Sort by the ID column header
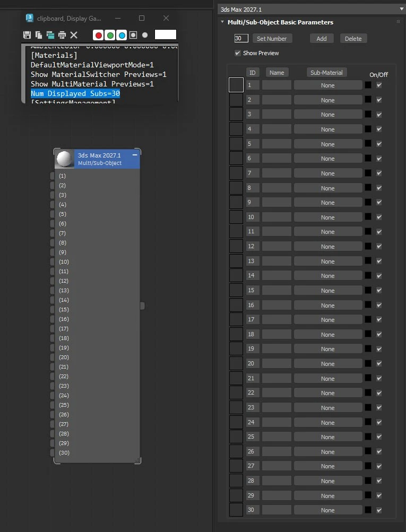 click(253, 72)
